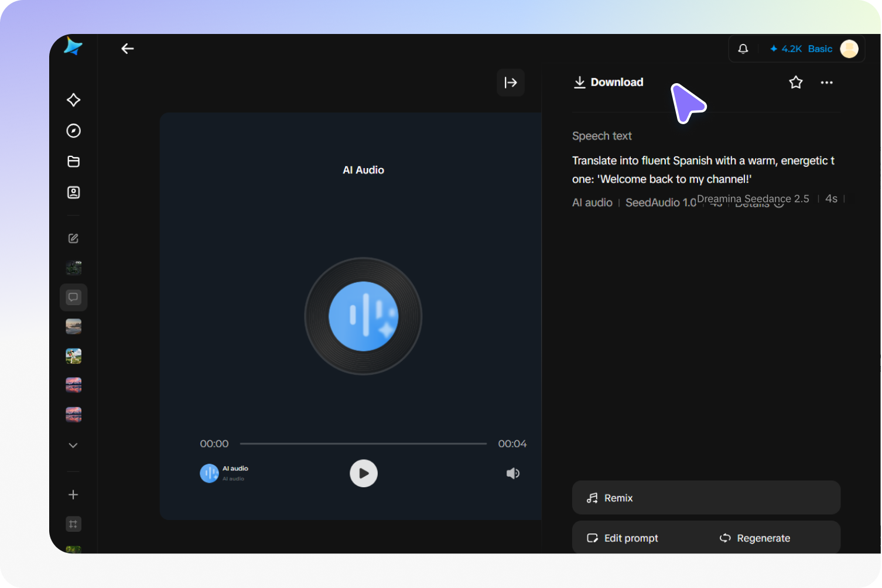Open the misty lake landscape session thumbnail
Viewport: 882px width, 588px height.
click(x=73, y=326)
